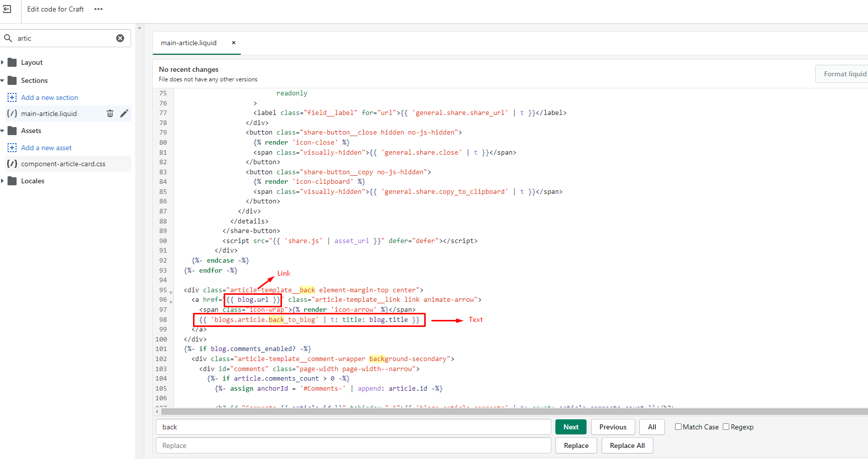This screenshot has width=868, height=459.
Task: Close the main-article.liquid tab
Action: click(234, 43)
